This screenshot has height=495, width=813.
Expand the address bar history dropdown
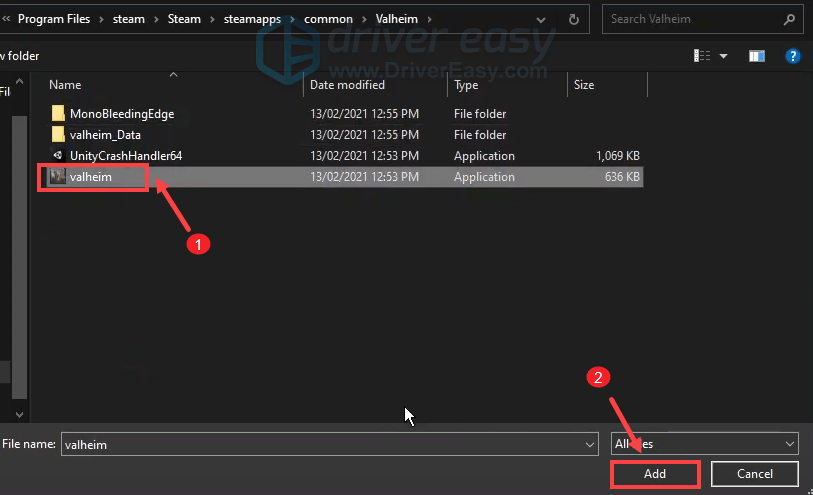541,20
